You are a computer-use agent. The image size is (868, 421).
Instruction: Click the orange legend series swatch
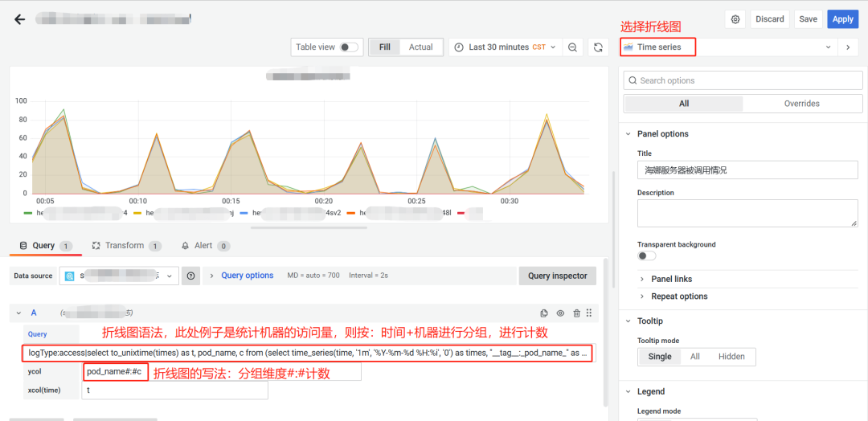(x=351, y=212)
